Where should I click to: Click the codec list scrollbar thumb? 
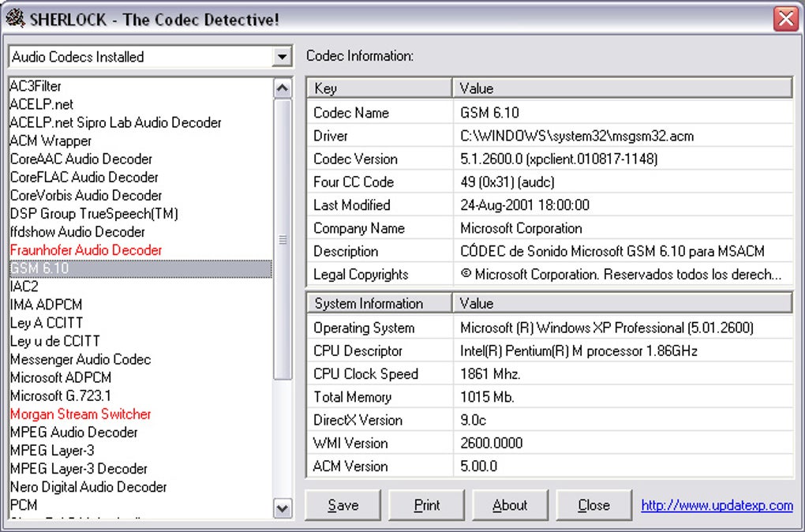click(x=283, y=239)
